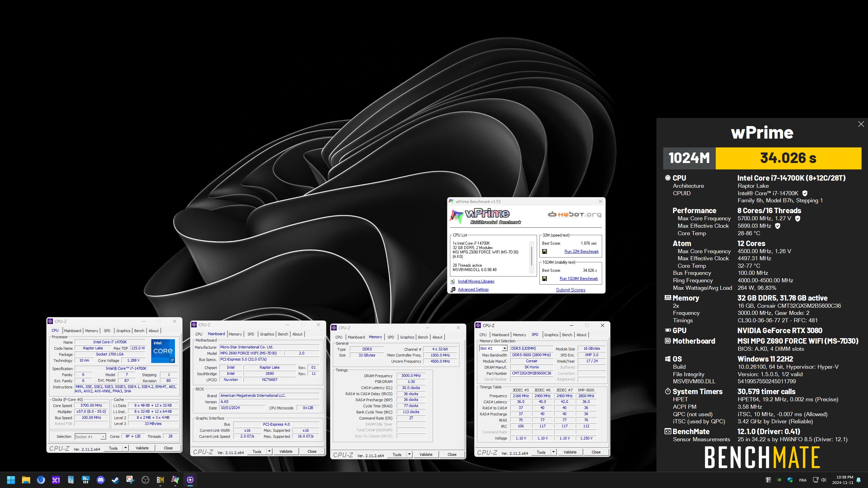This screenshot has height=488, width=868.
Task: Expand the Socket #1 selection dropdown
Action: 103,437
